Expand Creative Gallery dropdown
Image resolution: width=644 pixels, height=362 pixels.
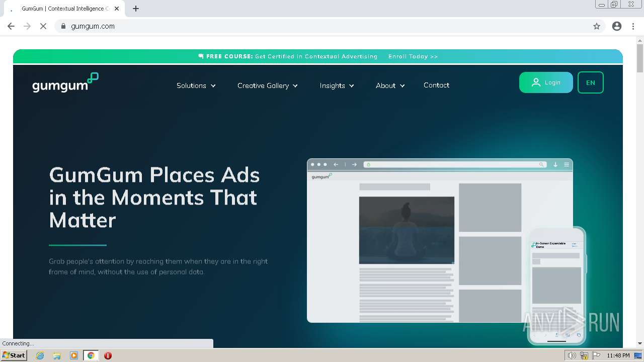(268, 85)
